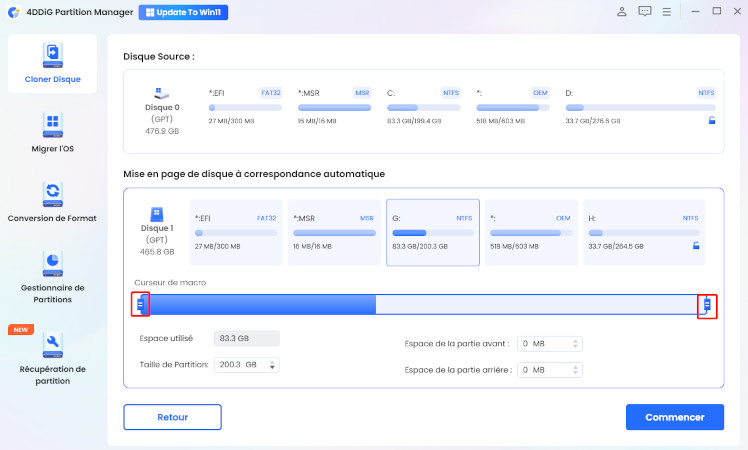This screenshot has height=450, width=748.
Task: Click the left handle of the macro slider
Action: click(x=141, y=304)
